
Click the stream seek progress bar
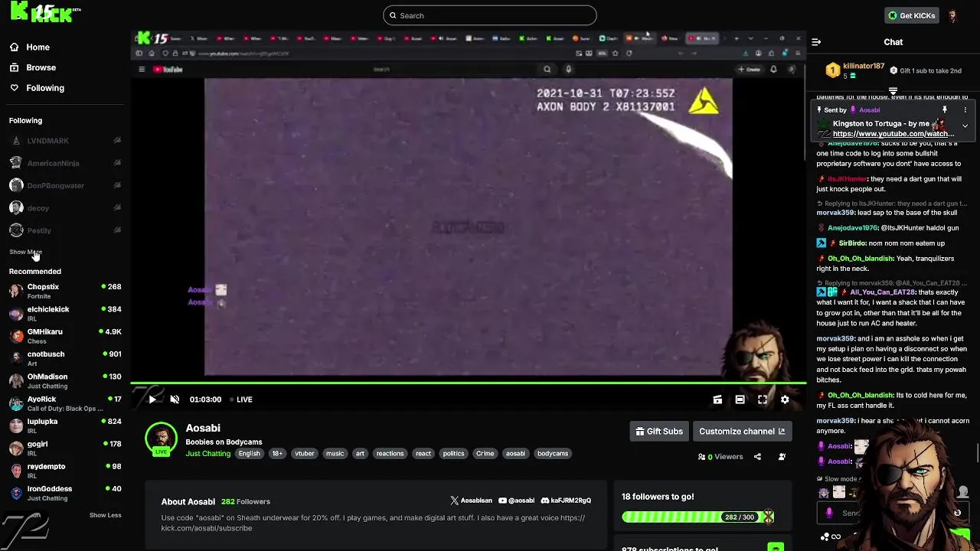(468, 383)
